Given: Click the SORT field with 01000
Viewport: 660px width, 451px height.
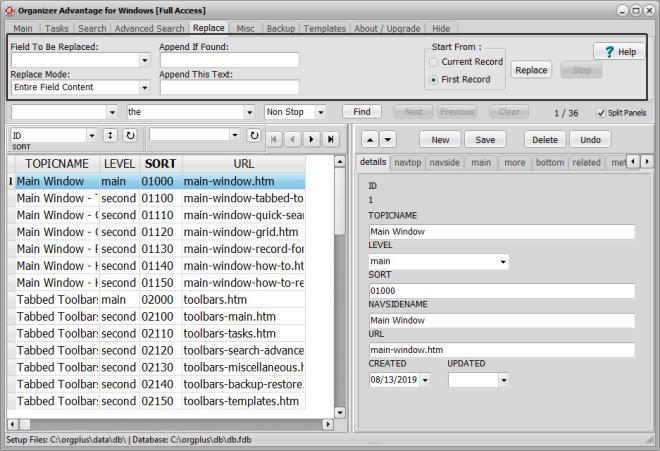Looking at the screenshot, I should coord(502,291).
